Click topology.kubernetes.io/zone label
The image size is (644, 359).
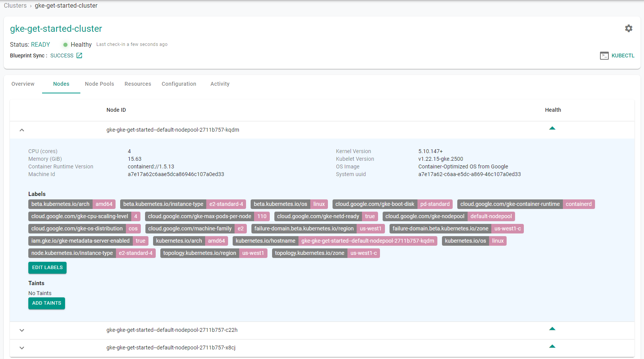click(x=326, y=253)
